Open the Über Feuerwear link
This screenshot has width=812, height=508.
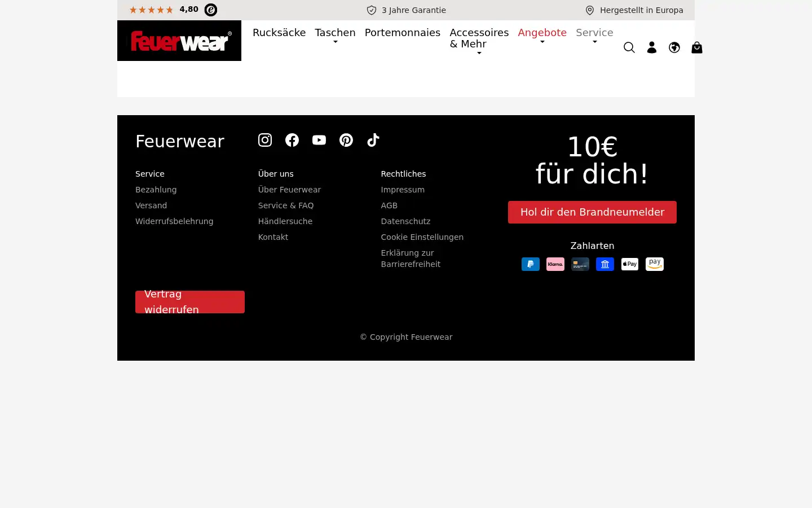tap(289, 190)
